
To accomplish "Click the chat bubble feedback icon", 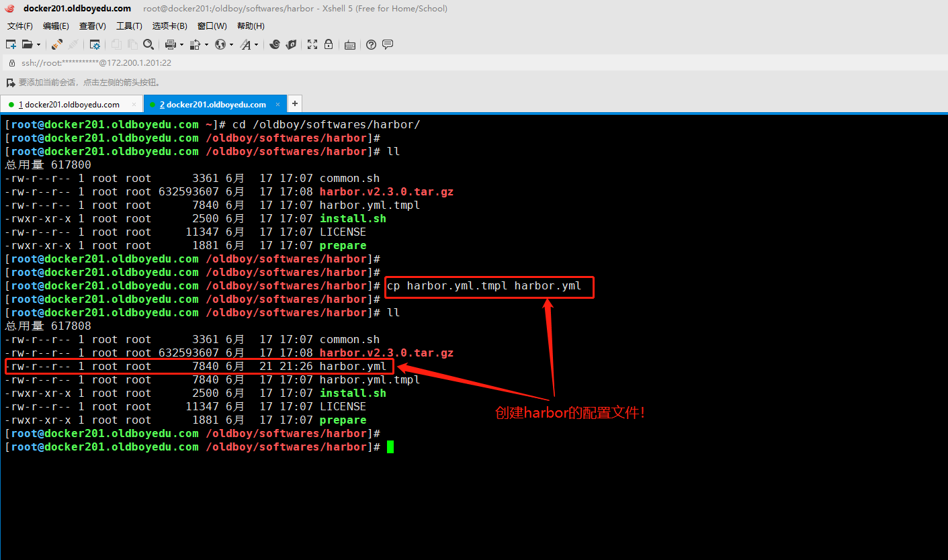I will 388,44.
